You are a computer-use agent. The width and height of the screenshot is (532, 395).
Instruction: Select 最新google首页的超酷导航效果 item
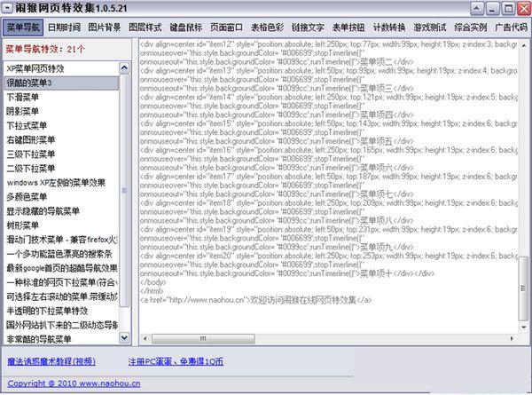tap(61, 268)
